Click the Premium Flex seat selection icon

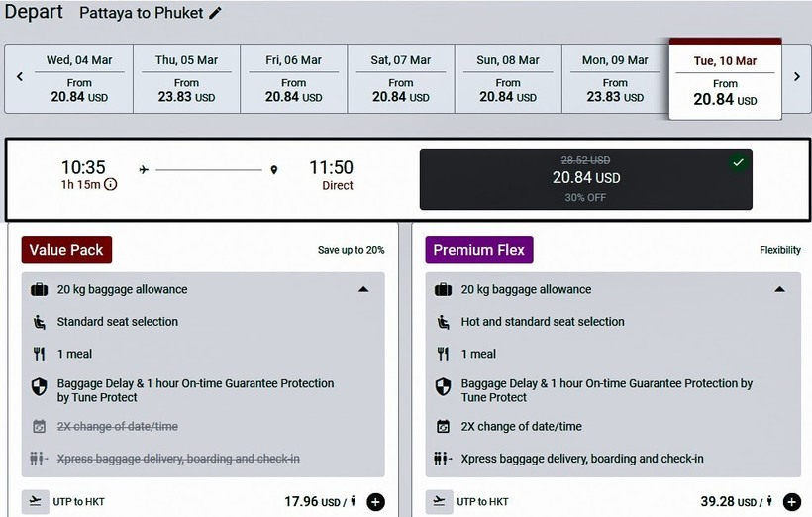pos(443,322)
